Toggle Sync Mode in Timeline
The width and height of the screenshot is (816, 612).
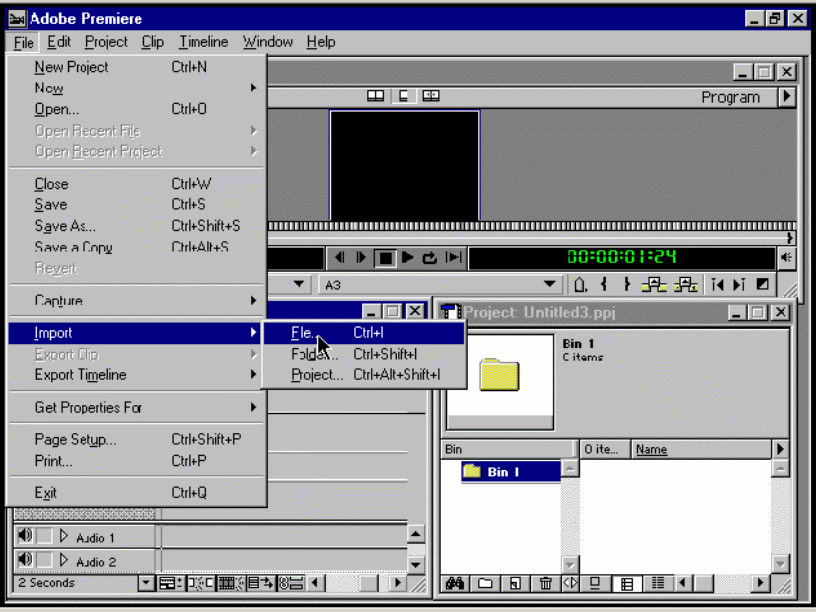pyautogui.click(x=291, y=583)
